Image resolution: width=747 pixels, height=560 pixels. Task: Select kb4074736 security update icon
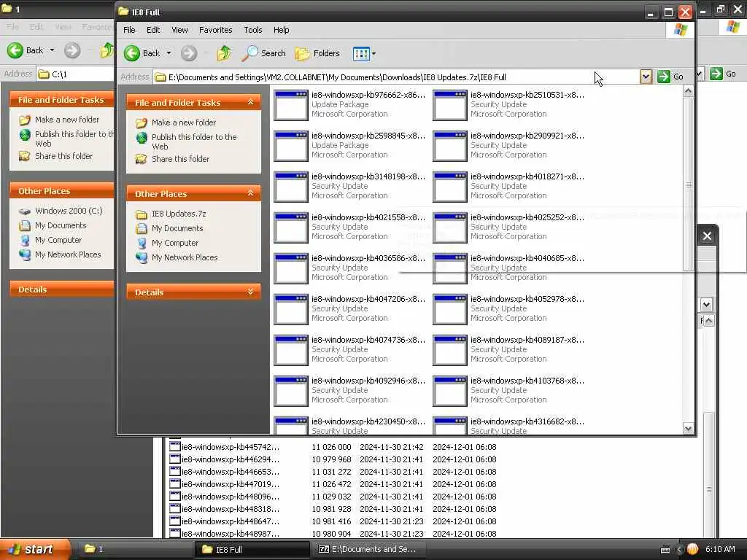click(291, 351)
